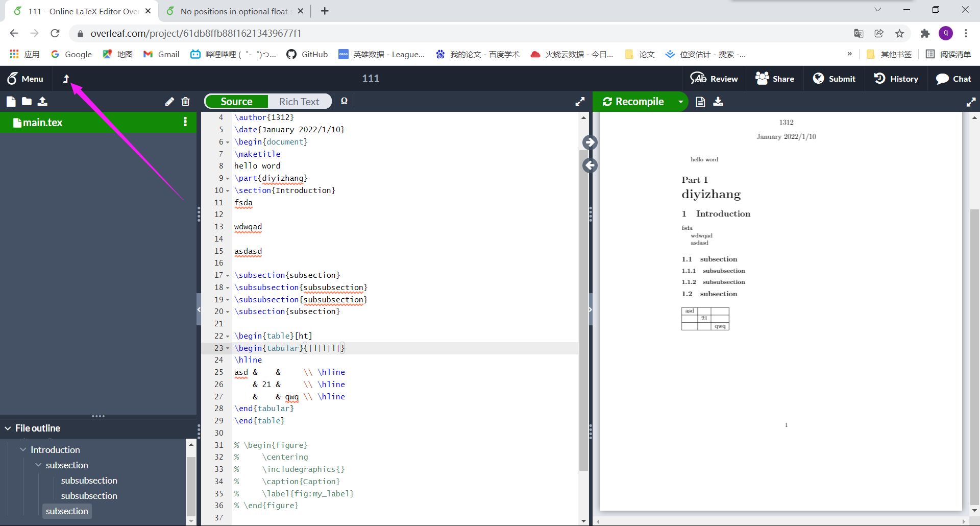This screenshot has height=526, width=980.
Task: Select first subsubsection in file outline
Action: (x=89, y=481)
